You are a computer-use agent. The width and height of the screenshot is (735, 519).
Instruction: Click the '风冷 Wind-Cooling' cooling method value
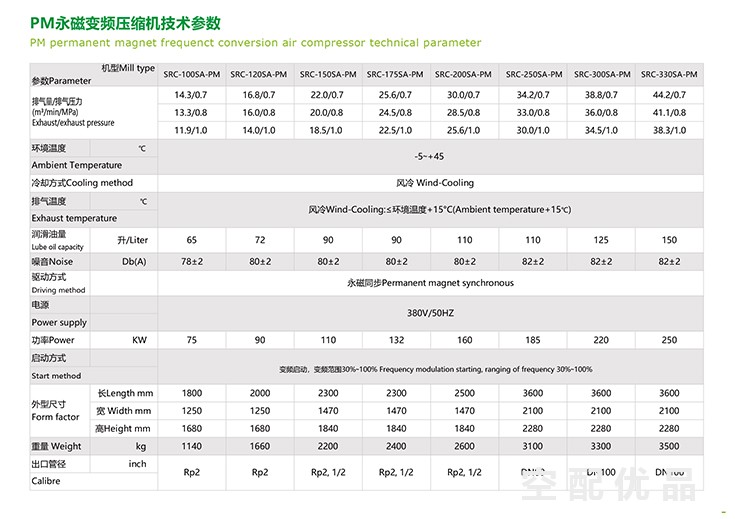435,183
